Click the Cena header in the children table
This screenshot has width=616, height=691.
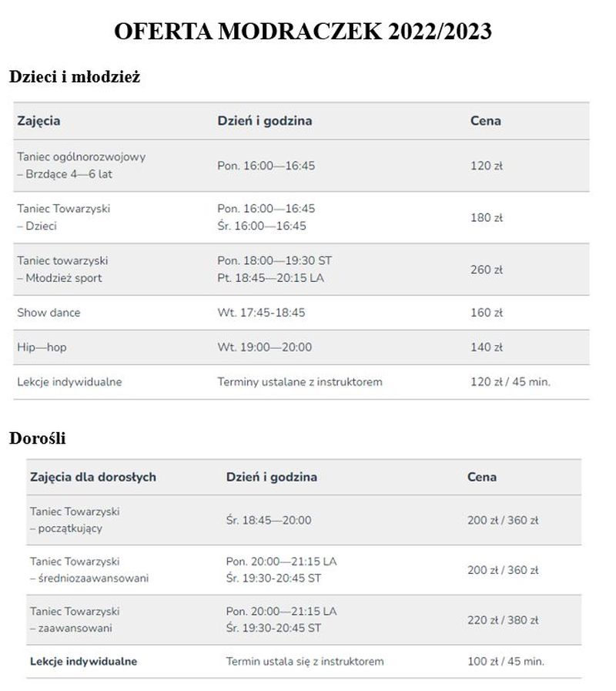[485, 121]
